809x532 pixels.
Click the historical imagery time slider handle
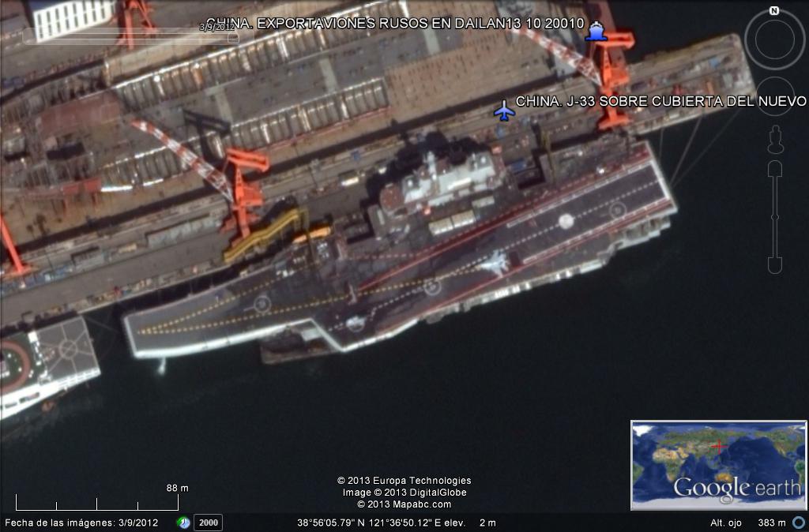coord(232,37)
